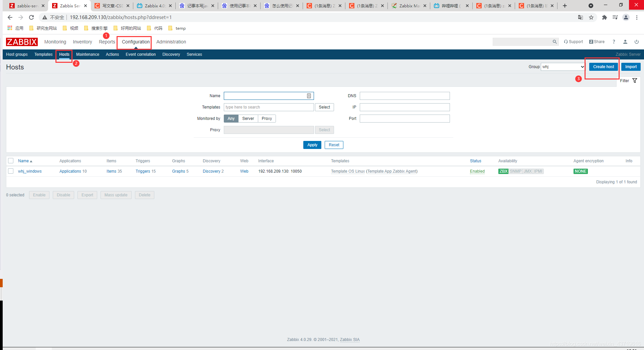Reset the host filter
The height and width of the screenshot is (350, 644).
tap(334, 145)
